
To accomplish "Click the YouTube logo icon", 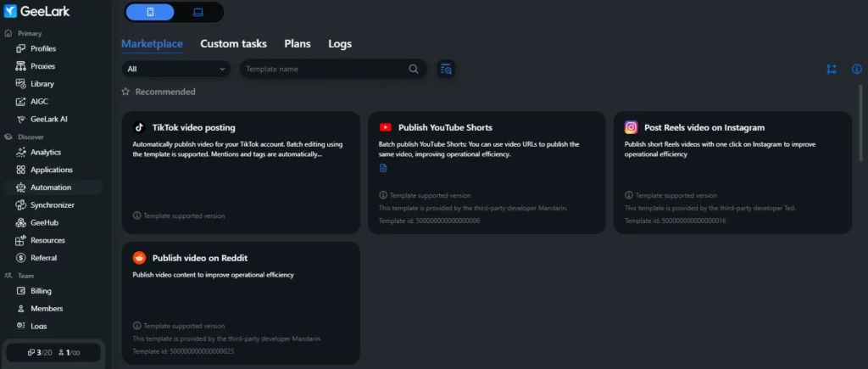I will coord(386,127).
